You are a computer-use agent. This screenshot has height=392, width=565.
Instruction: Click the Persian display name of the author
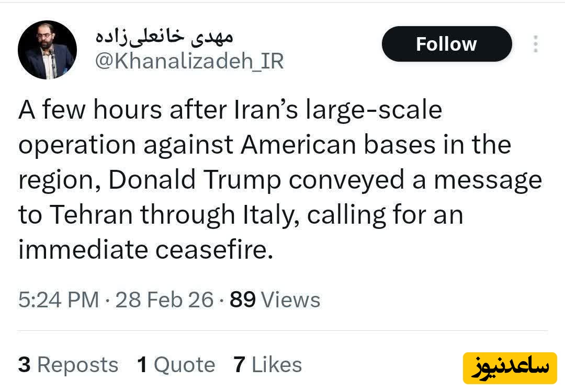[164, 36]
